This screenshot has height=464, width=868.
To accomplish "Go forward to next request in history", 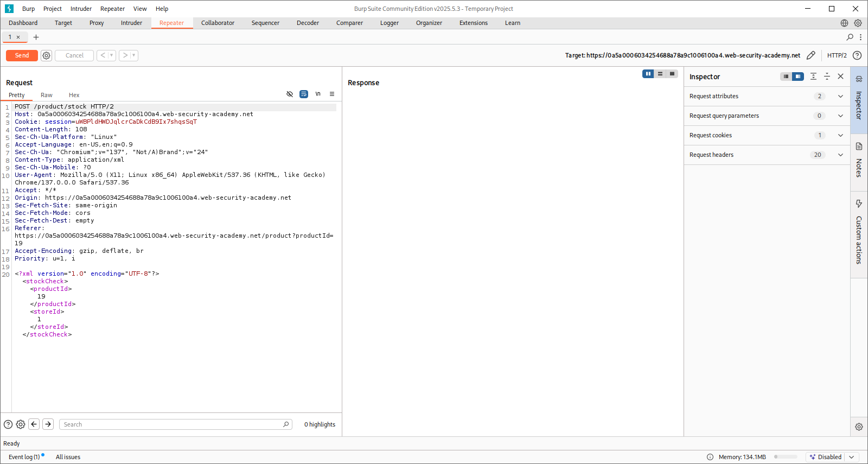I will tap(125, 55).
